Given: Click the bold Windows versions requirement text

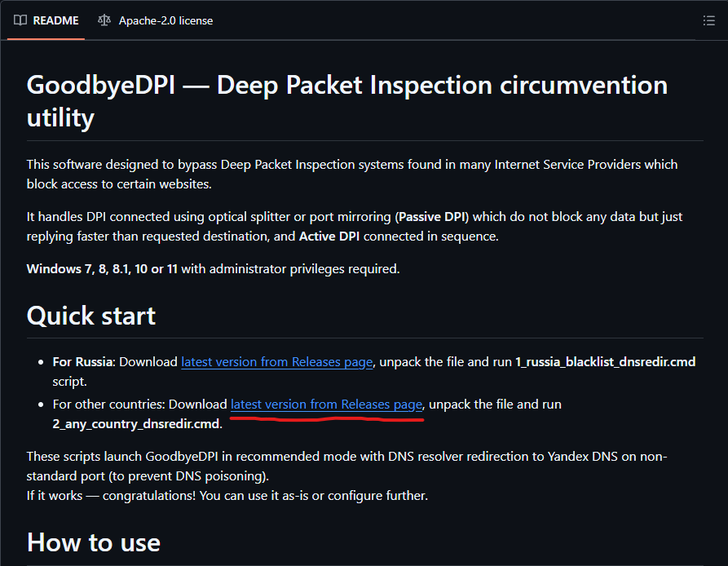Looking at the screenshot, I should point(102,268).
